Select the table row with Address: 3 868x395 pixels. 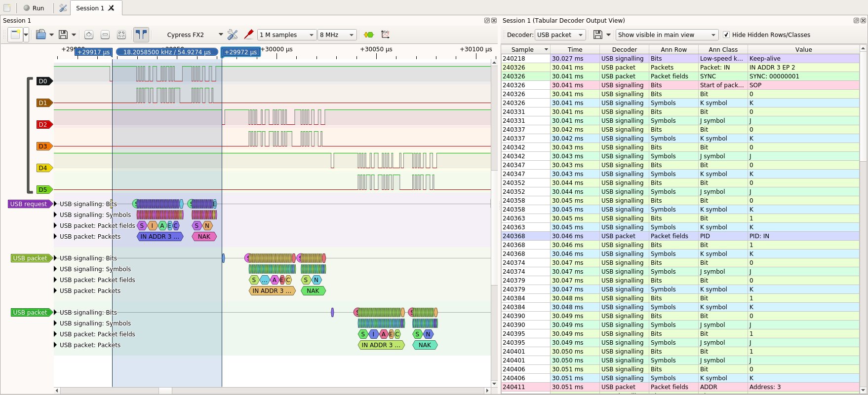[x=680, y=387]
